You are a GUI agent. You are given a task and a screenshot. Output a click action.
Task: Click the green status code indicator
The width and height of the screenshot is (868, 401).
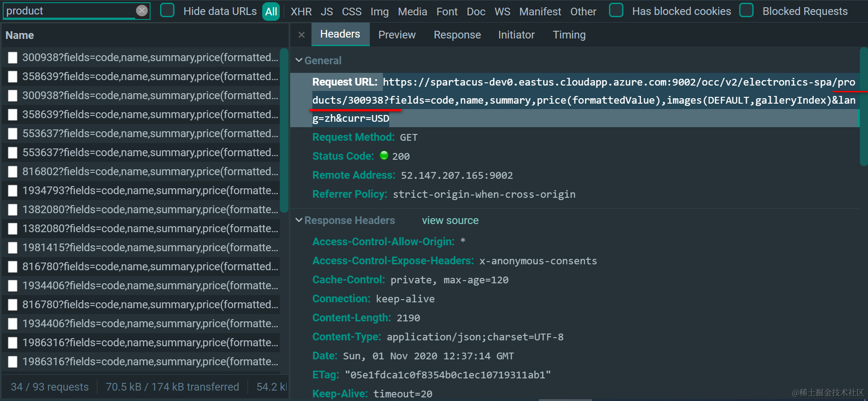pos(384,156)
